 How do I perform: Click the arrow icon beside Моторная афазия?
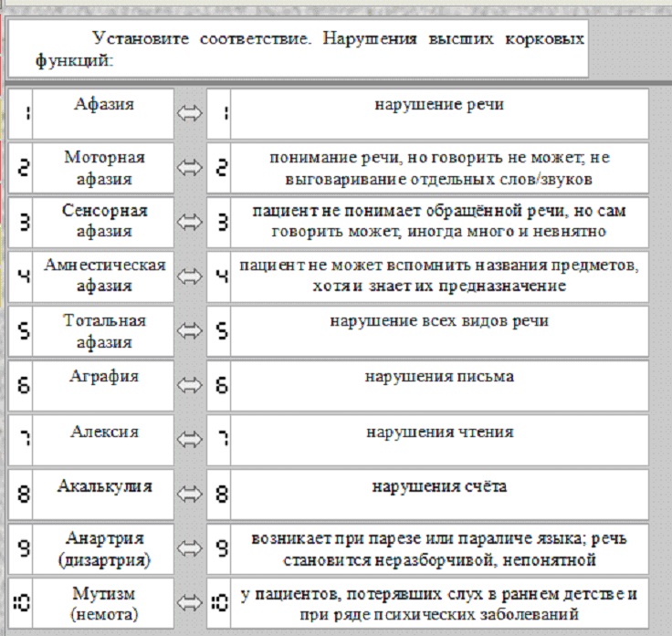[x=189, y=168]
